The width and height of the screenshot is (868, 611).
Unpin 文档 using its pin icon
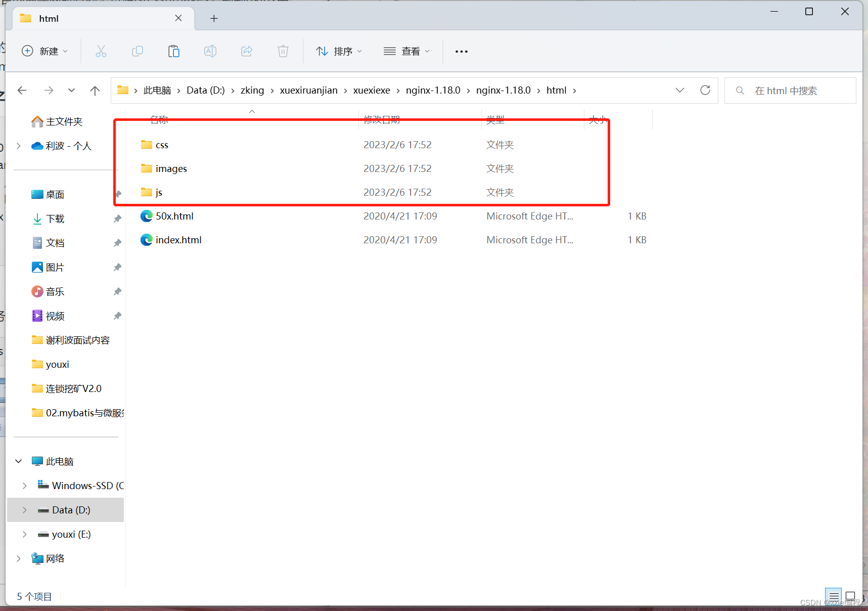pos(117,243)
